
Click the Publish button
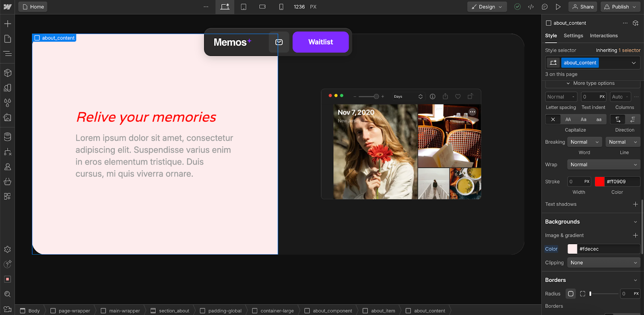point(620,7)
